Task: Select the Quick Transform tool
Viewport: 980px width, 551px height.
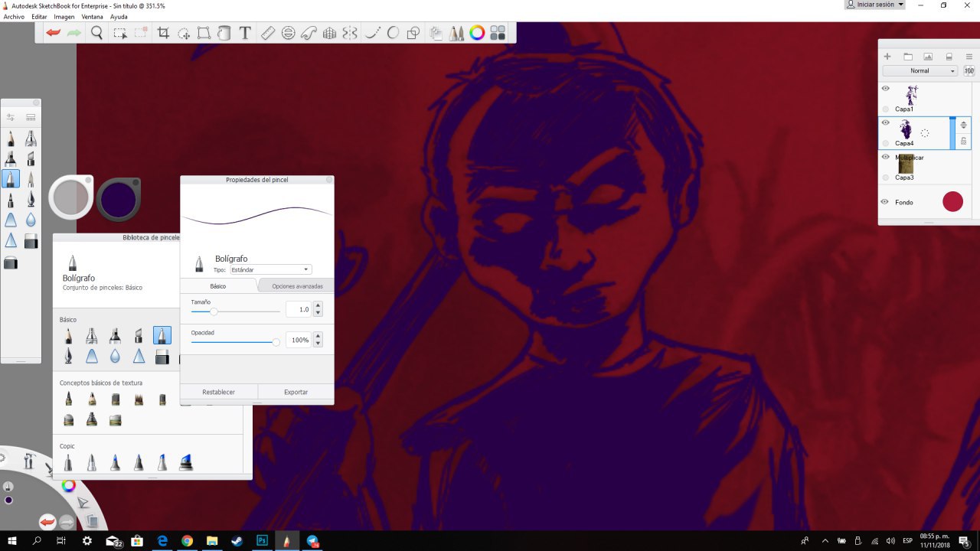Action: 184,33
